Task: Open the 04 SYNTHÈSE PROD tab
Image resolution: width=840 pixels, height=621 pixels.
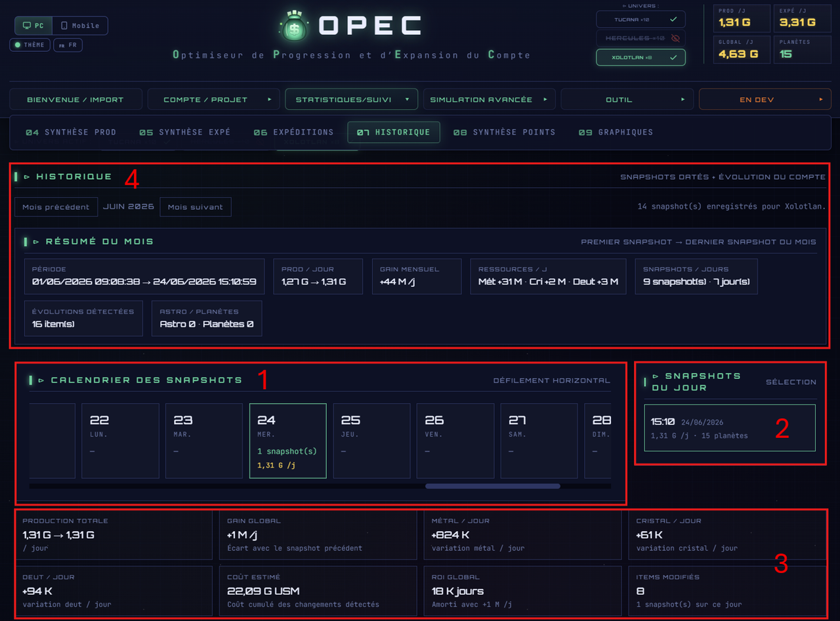Action: point(71,132)
